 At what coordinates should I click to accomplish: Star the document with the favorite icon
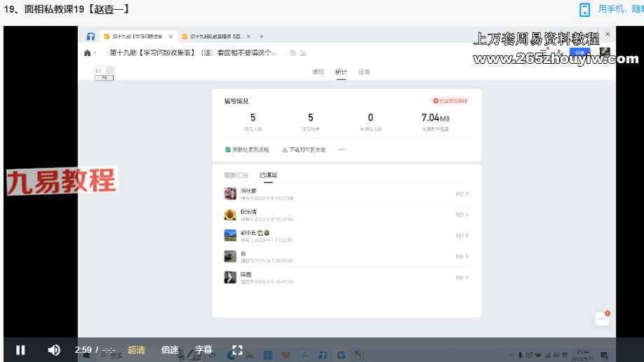293,53
